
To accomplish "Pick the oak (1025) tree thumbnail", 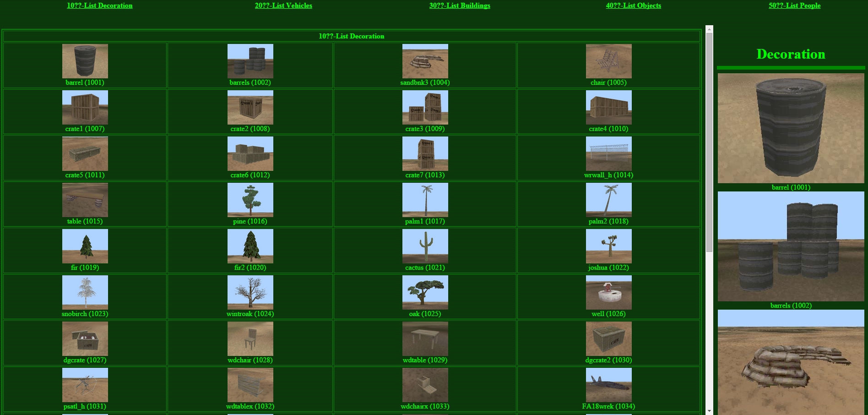I will [x=425, y=292].
